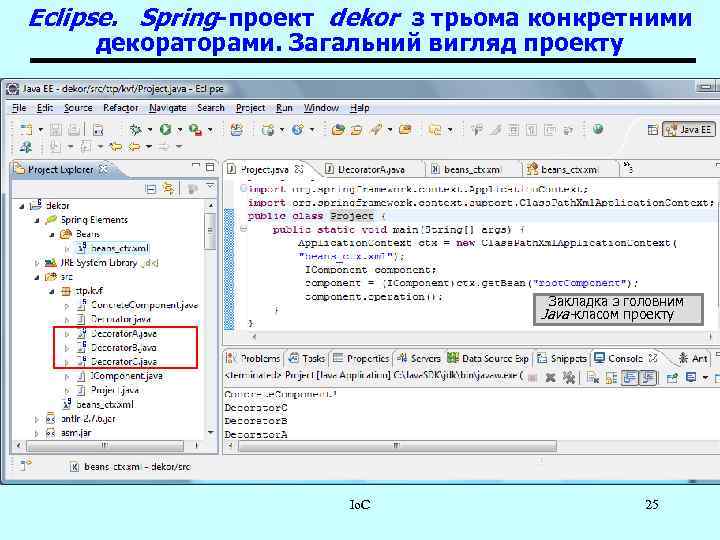Click the web browser globe icon
The image size is (720, 540).
pyautogui.click(x=598, y=129)
